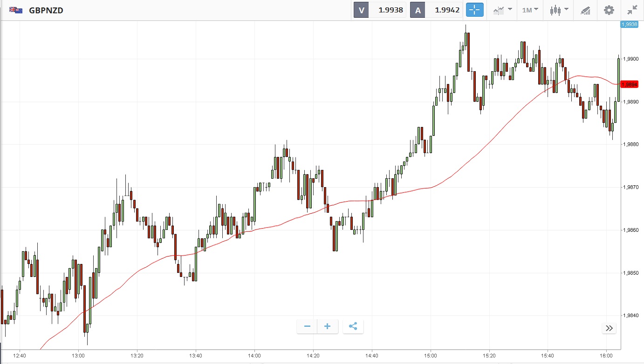
Task: Open the compare chart dropdown
Action: click(x=503, y=10)
